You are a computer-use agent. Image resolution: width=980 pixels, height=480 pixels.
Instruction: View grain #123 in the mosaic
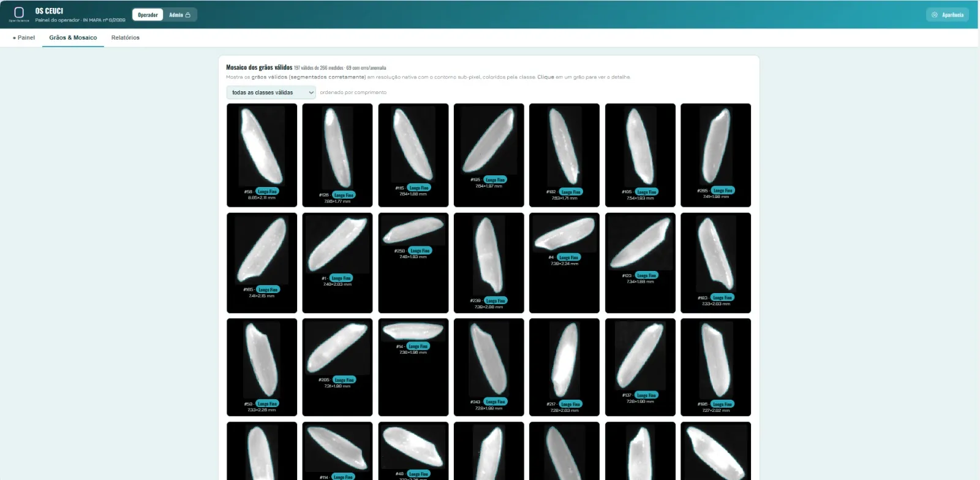tap(640, 263)
